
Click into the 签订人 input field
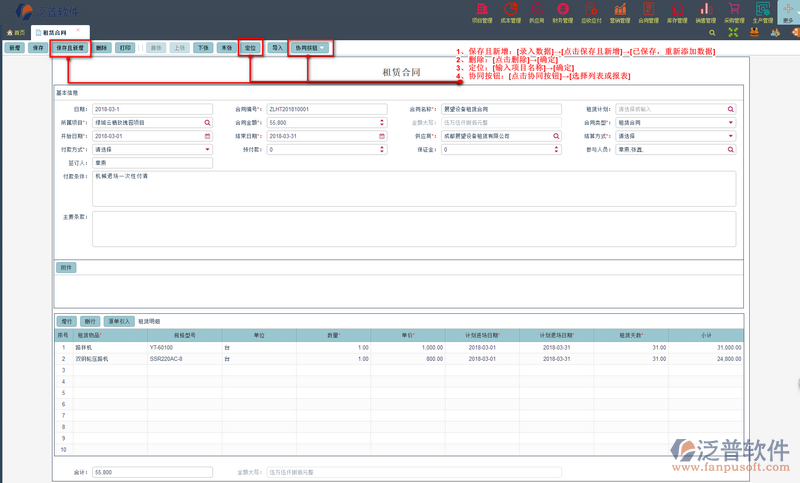pyautogui.click(x=152, y=162)
